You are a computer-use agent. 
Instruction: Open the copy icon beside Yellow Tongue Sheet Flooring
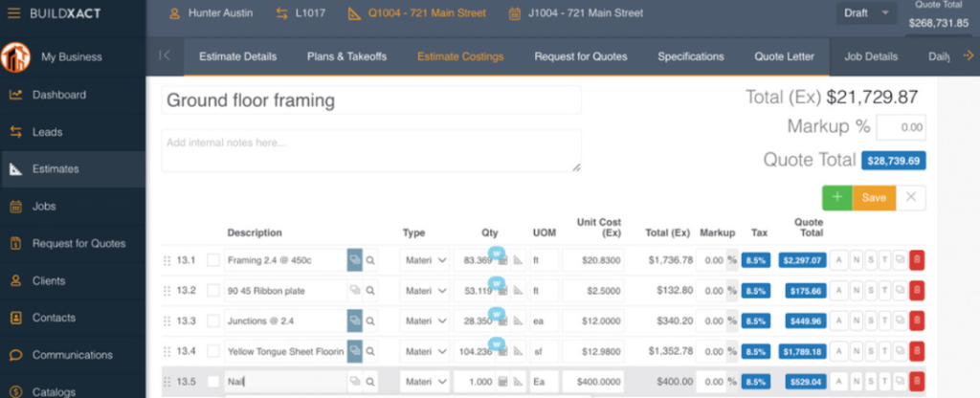(355, 351)
